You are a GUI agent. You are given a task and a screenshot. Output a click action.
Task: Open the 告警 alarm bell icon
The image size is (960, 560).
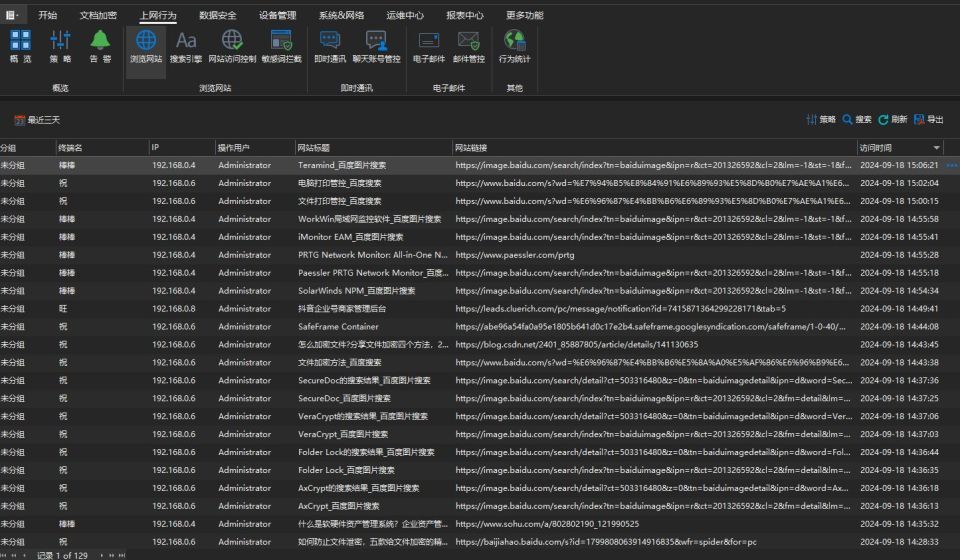100,47
